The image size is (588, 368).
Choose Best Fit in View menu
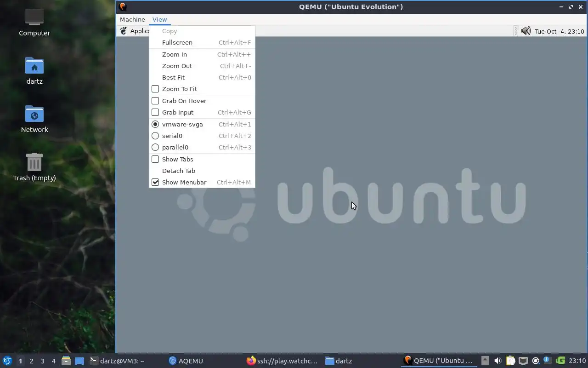click(202, 77)
